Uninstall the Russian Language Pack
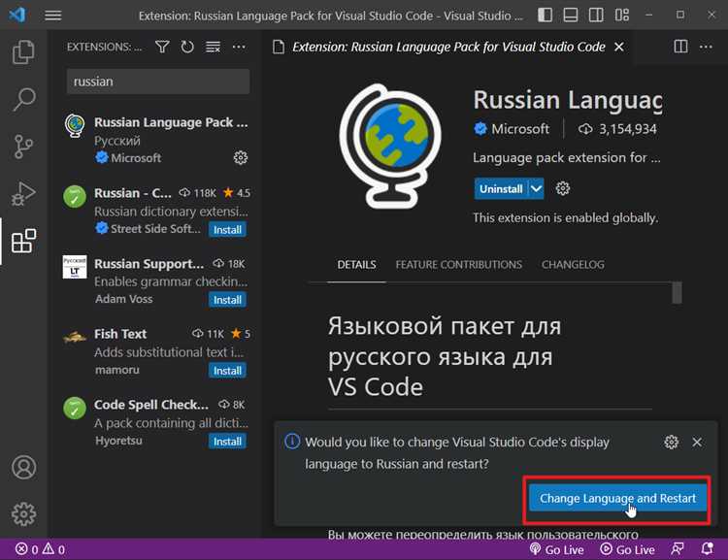 [x=501, y=189]
